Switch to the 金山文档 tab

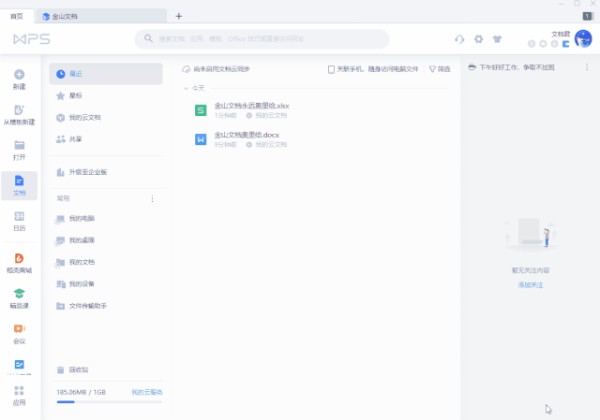101,16
